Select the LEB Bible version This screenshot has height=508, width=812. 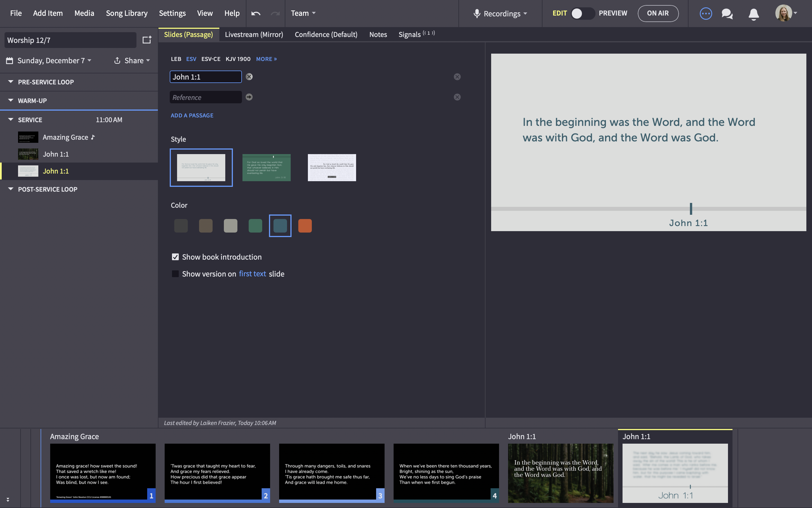coord(176,59)
